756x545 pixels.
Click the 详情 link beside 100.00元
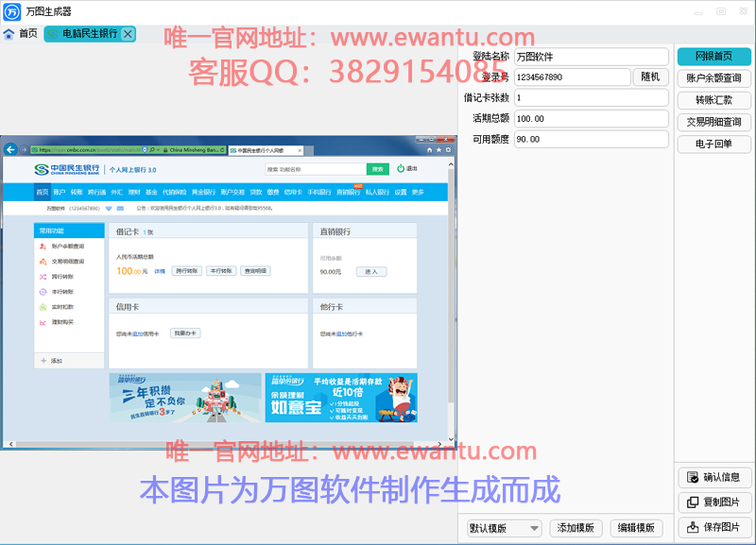pyautogui.click(x=160, y=272)
